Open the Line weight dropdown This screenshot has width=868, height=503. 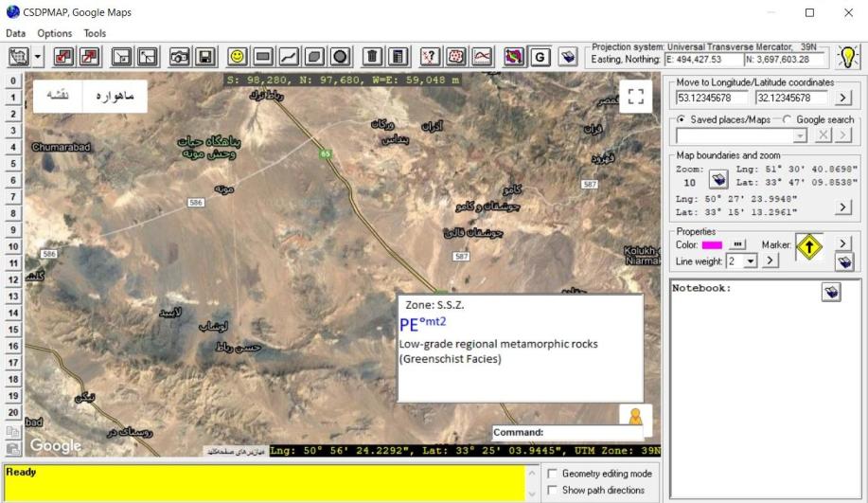(750, 260)
